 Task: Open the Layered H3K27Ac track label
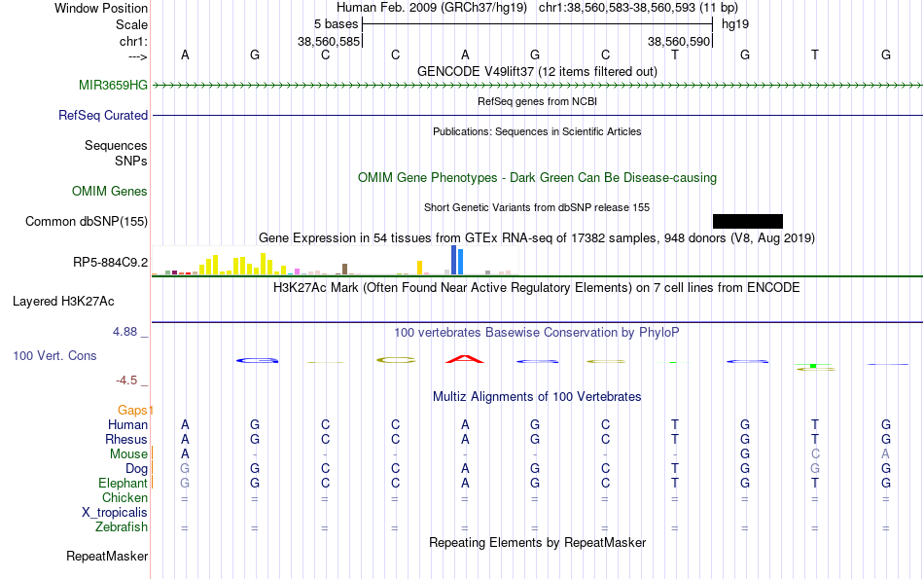(x=63, y=302)
